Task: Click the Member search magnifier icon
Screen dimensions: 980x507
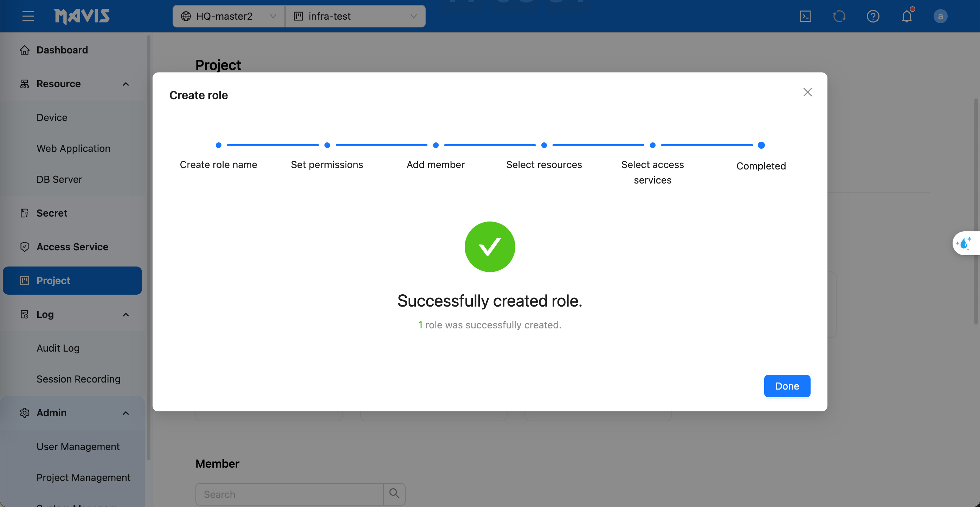Action: coord(394,494)
